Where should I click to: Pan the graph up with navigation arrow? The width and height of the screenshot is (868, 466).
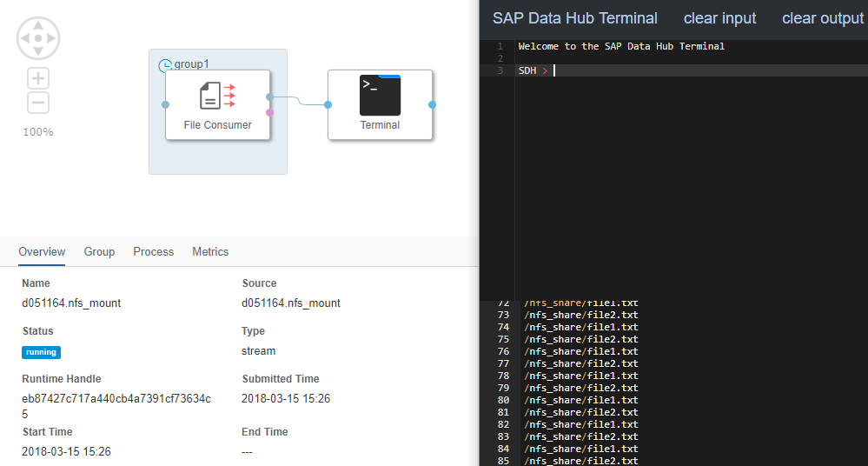pos(38,26)
